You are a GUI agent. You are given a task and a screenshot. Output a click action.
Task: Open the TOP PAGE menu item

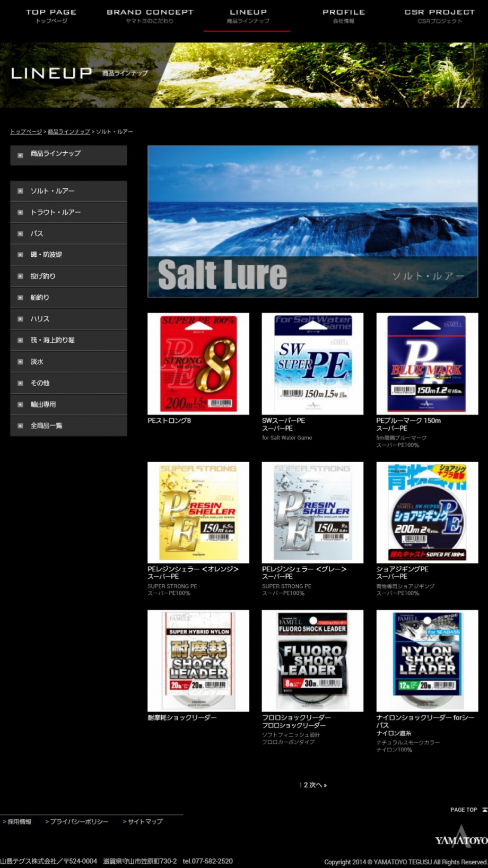51,16
